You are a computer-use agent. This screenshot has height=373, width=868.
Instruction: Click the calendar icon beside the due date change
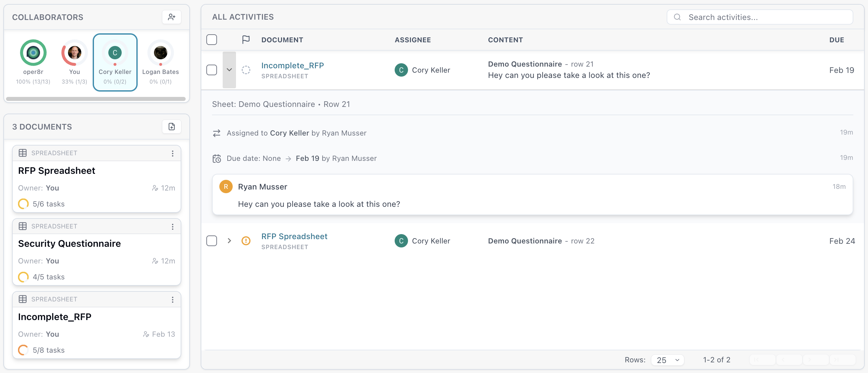pyautogui.click(x=217, y=158)
